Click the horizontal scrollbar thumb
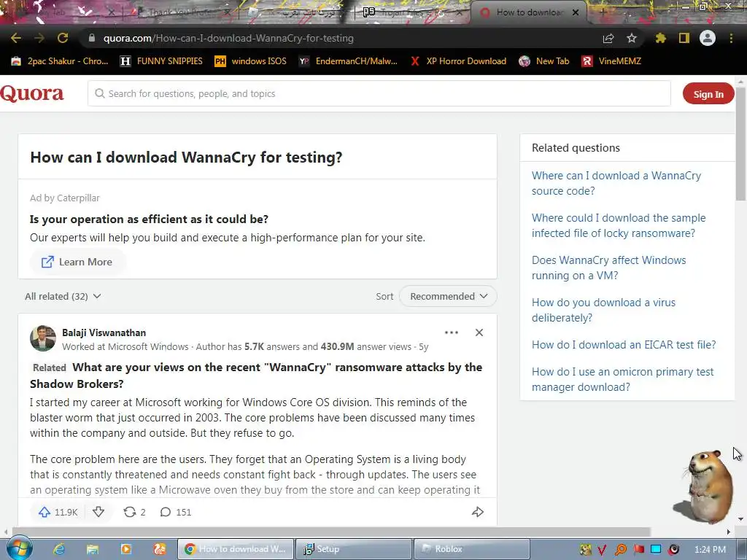The image size is (747, 560). click(331, 532)
